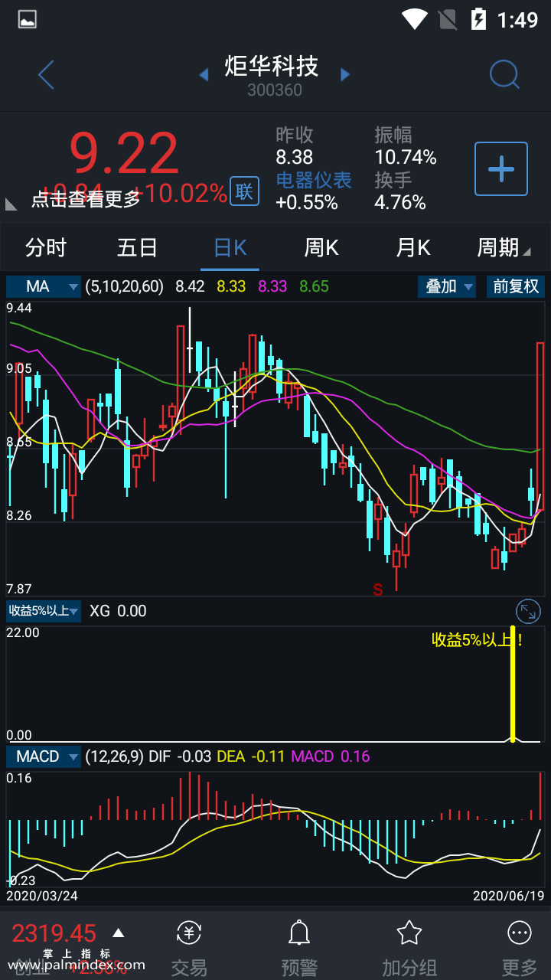The height and width of the screenshot is (980, 551).
Task: Tap the 9.22 current price
Action: coord(124,153)
